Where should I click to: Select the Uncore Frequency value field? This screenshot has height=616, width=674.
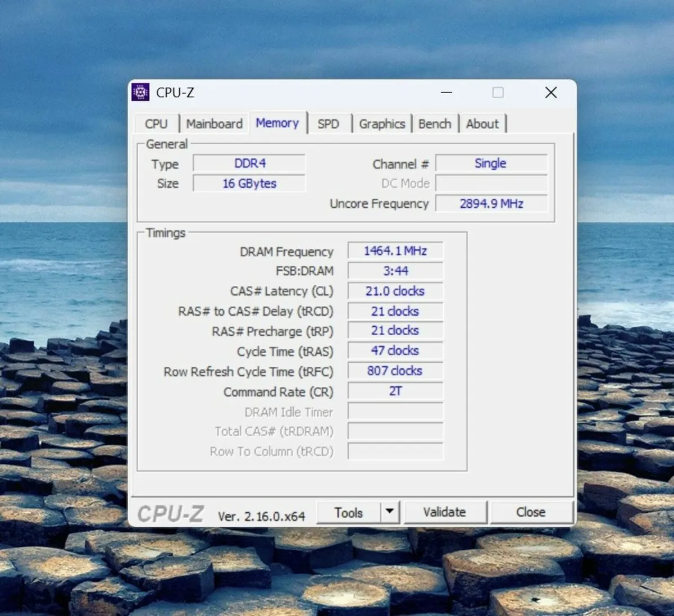(x=490, y=203)
